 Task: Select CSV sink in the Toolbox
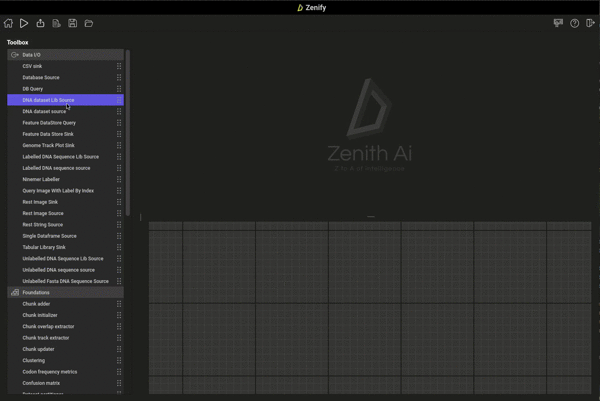(65, 66)
